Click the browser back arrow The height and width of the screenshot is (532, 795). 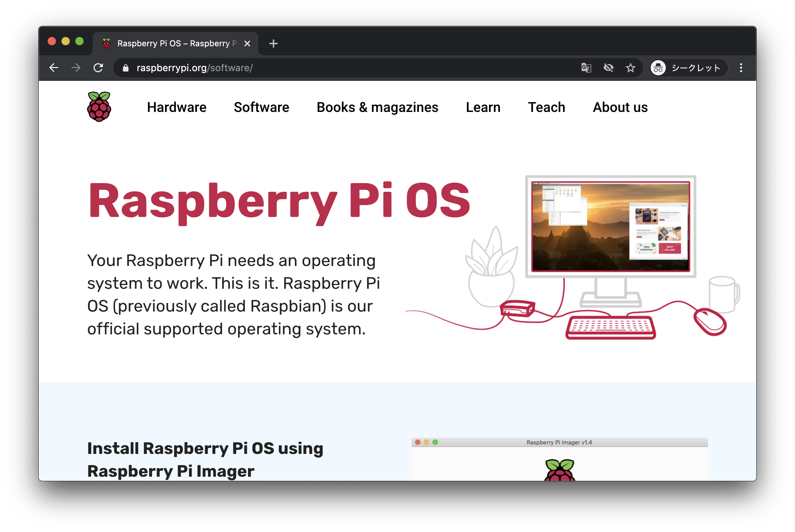coord(54,68)
